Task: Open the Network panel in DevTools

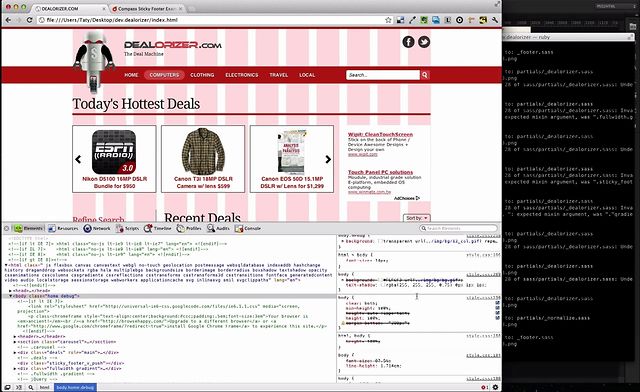Action: [x=97, y=228]
